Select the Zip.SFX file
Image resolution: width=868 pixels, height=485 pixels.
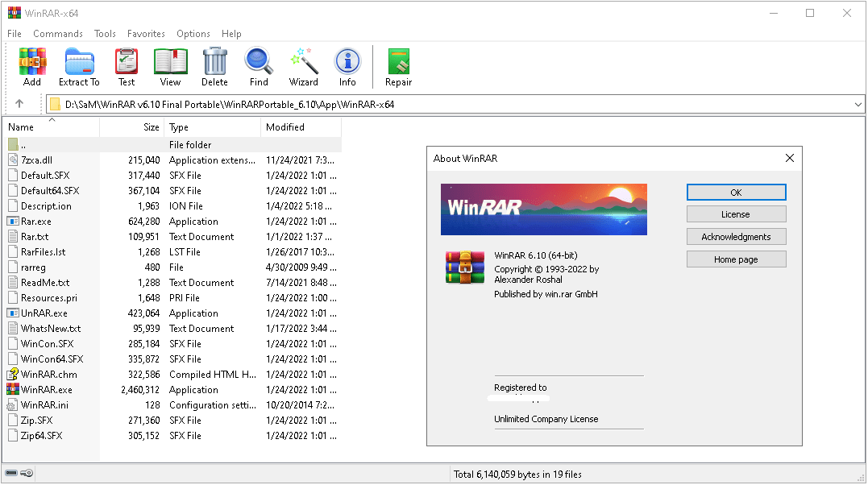(x=36, y=421)
